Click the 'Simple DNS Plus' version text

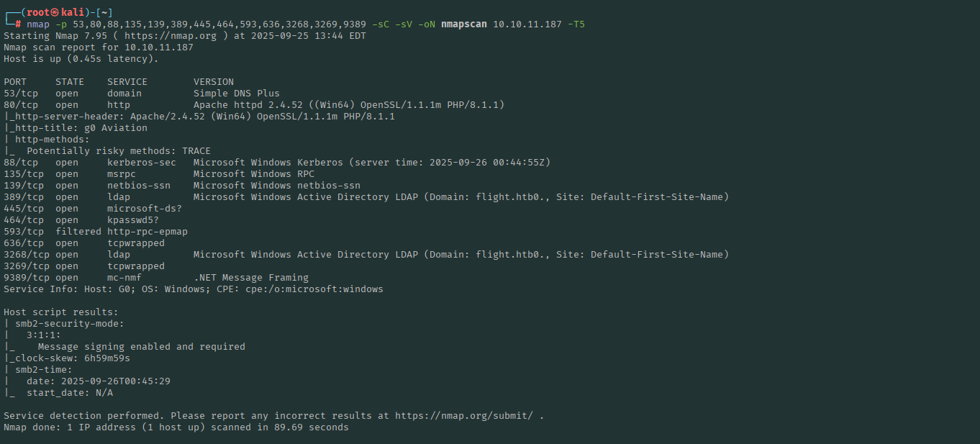[236, 94]
